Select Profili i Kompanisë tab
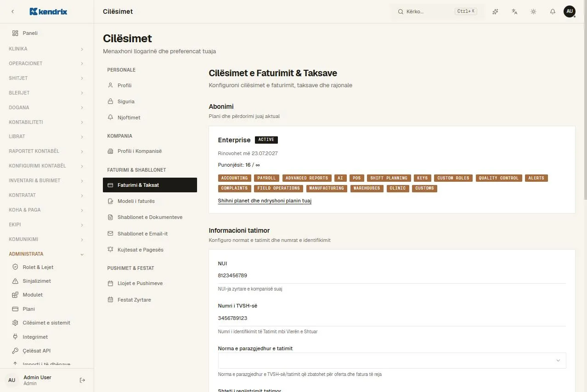This screenshot has height=392, width=587. (150, 151)
